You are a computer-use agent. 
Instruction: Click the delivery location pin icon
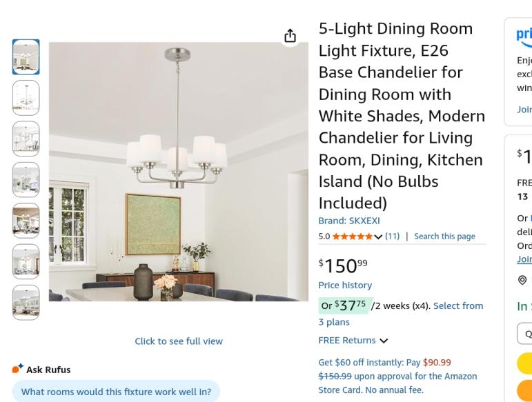point(522,280)
